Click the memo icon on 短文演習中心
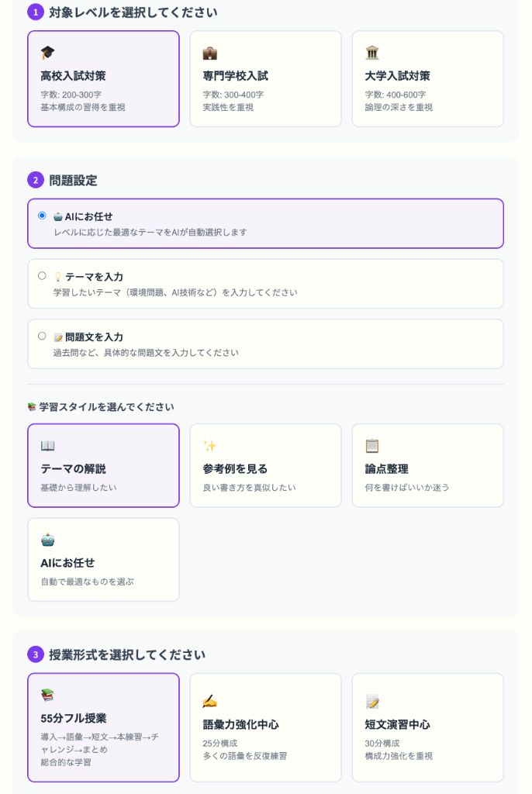 point(371,698)
